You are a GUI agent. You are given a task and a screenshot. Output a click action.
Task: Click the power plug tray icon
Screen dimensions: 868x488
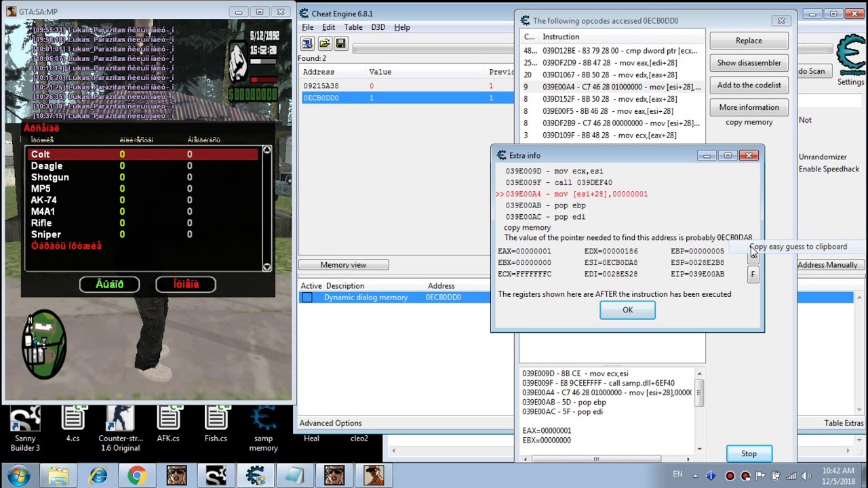(x=775, y=476)
